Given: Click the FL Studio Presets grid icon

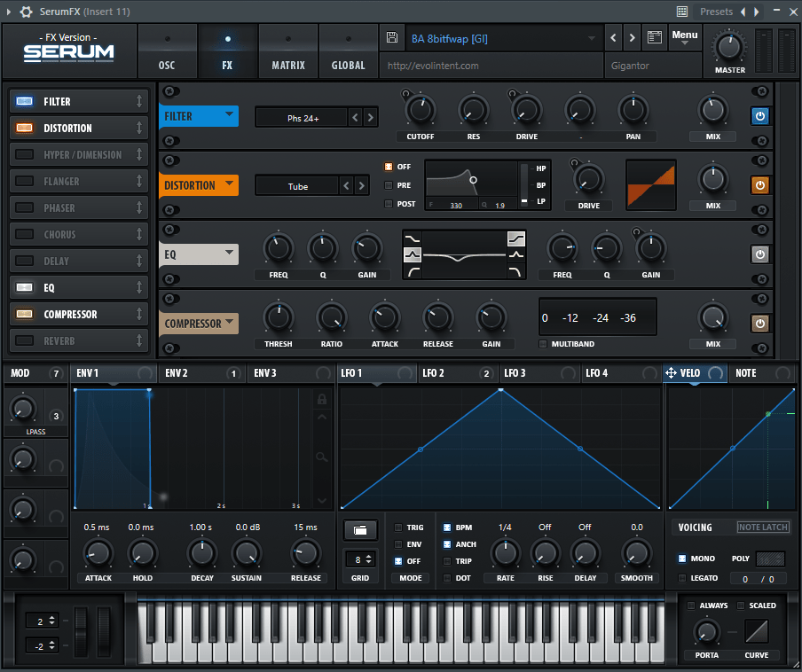Looking at the screenshot, I should click(682, 12).
